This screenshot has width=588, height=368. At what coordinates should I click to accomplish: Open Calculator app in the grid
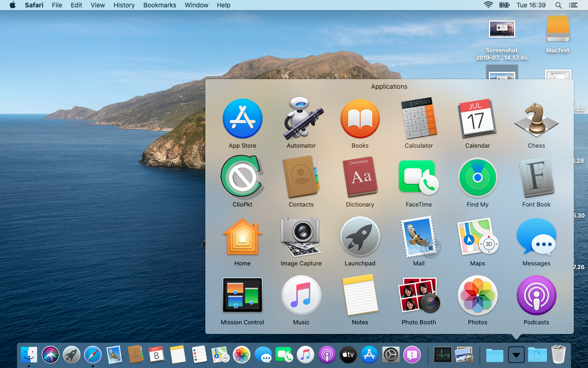pyautogui.click(x=419, y=119)
